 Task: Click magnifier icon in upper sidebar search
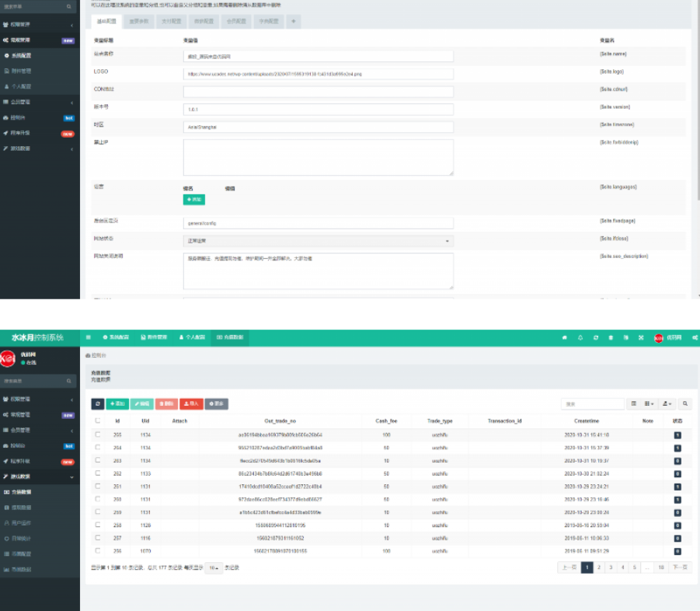[68, 7]
